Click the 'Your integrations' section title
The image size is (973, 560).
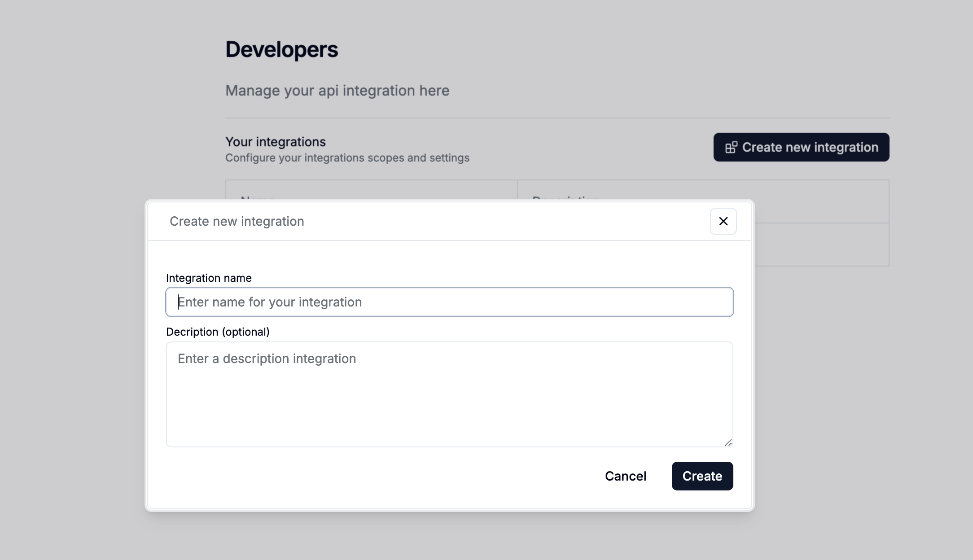[x=276, y=142]
